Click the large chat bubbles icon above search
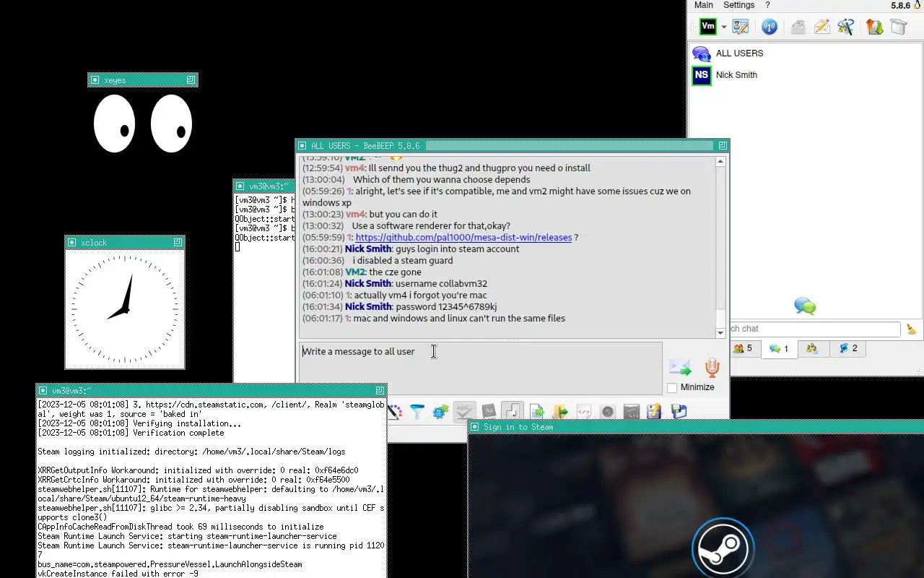This screenshot has width=924, height=578. 805,306
